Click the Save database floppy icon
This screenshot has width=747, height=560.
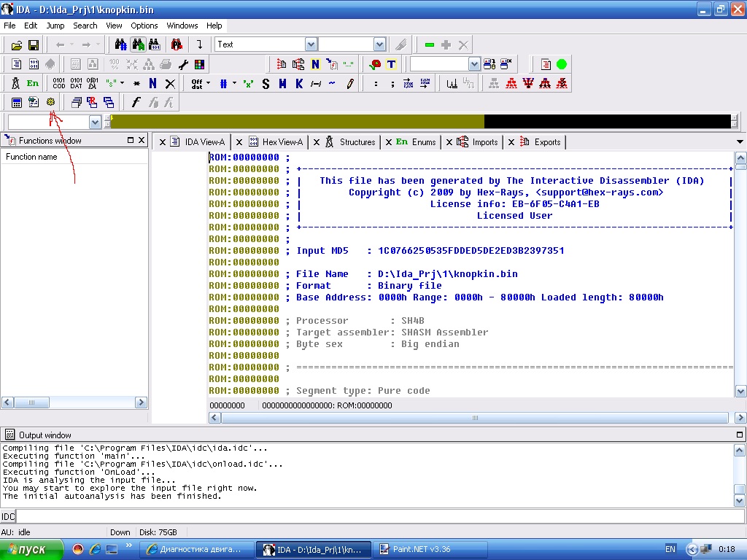click(34, 45)
